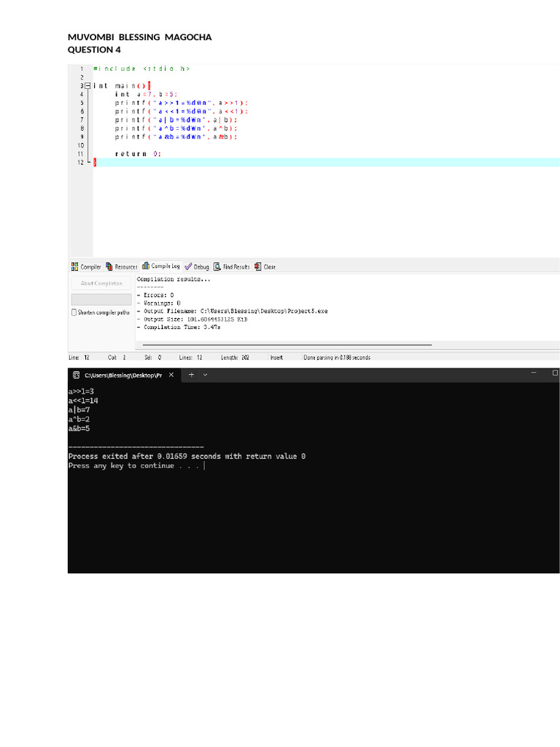Click the Output Size line in log
560x747 pixels.
[192, 320]
